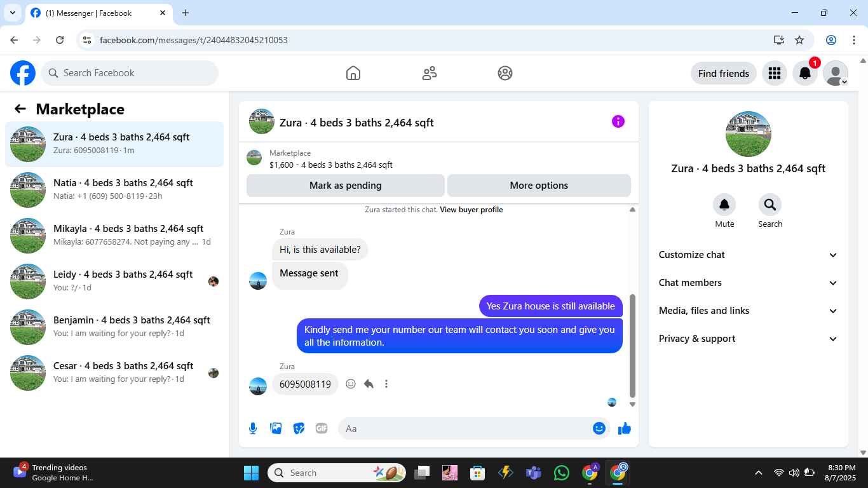Bookmark this tab with the star icon
The width and height of the screenshot is (868, 488).
(x=799, y=40)
